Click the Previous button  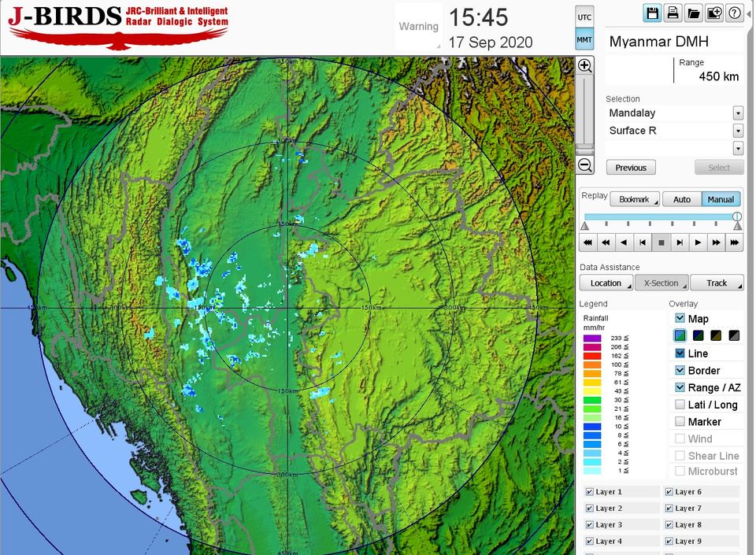[631, 168]
